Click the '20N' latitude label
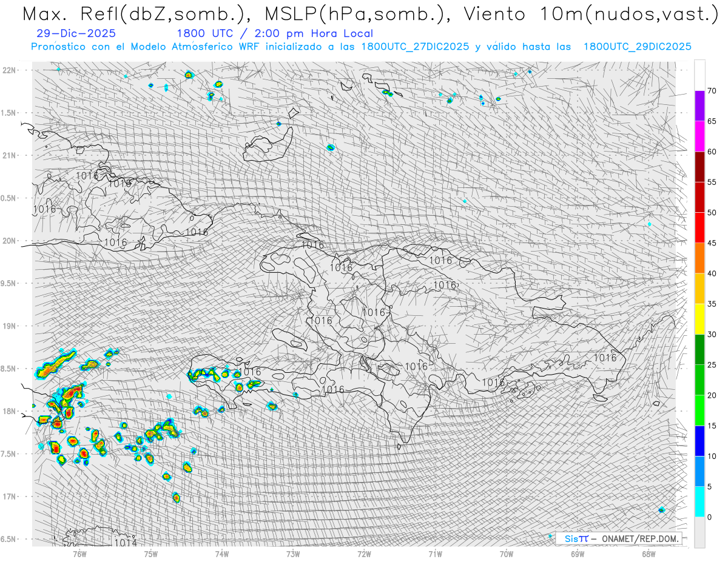Screen dimensions: 728x562 pyautogui.click(x=8, y=241)
